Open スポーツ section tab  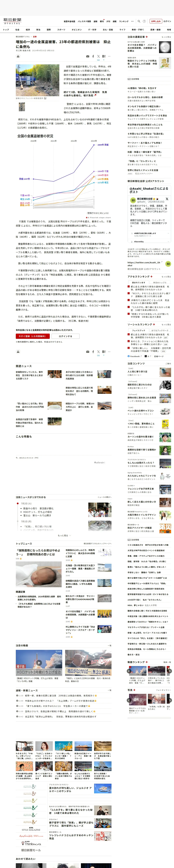click(x=61, y=30)
